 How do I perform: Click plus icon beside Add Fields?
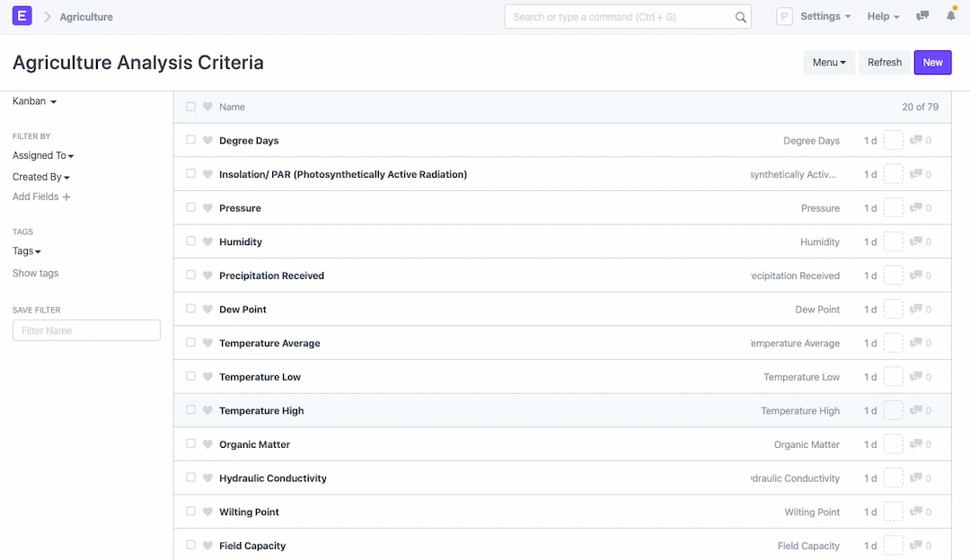coord(66,197)
